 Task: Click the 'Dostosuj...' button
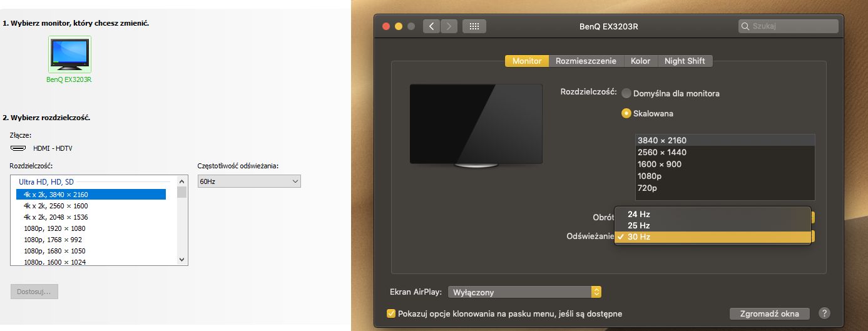(34, 291)
